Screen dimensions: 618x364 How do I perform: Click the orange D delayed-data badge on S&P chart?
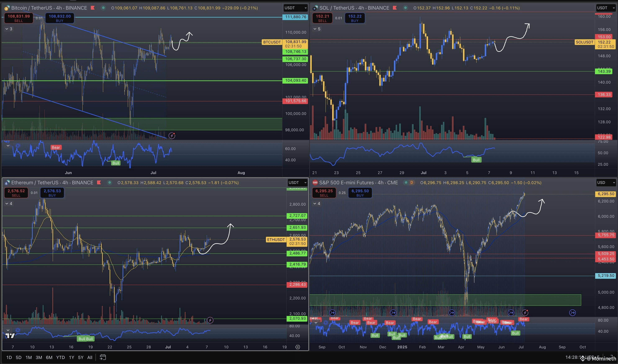(412, 182)
